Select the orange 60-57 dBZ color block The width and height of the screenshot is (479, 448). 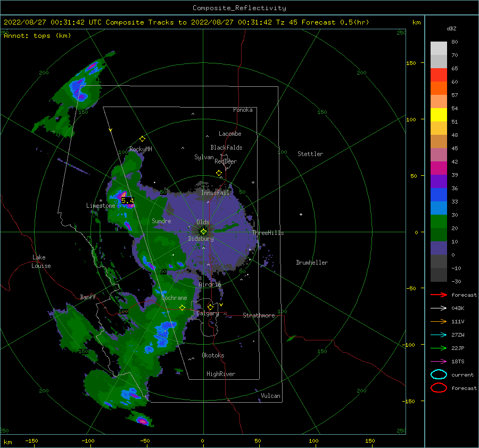439,88
